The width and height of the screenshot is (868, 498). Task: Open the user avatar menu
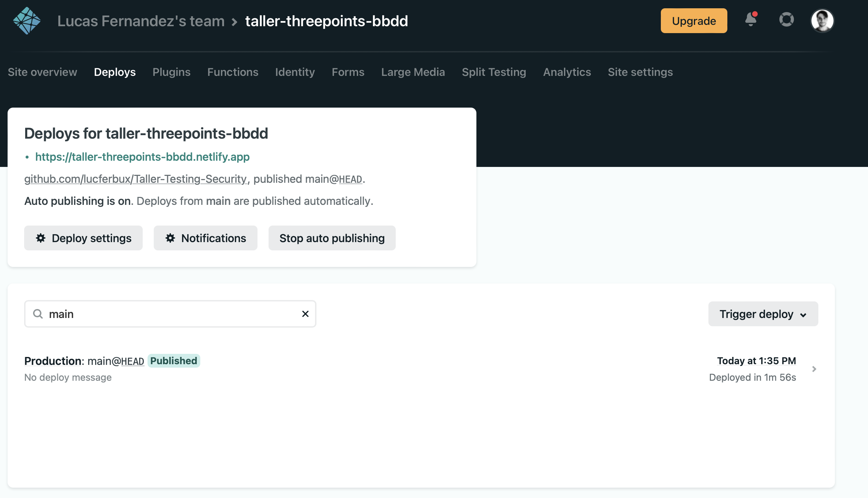coord(822,21)
